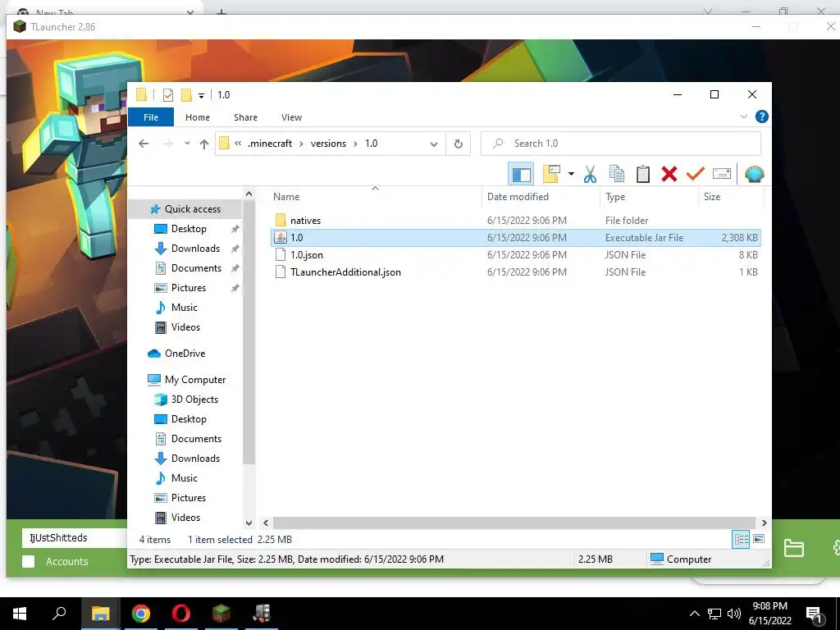Image resolution: width=840 pixels, height=630 pixels.
Task: Open Opera browser from taskbar
Action: pos(181,614)
